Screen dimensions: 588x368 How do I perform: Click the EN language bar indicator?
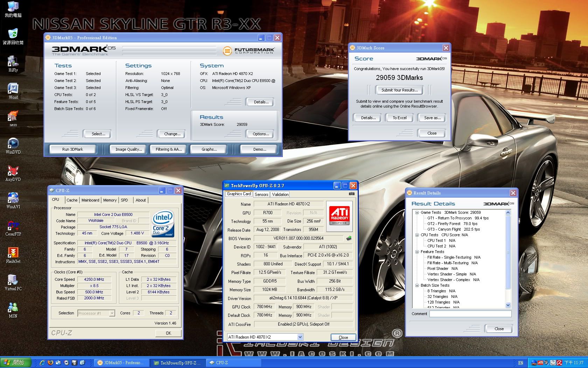coord(521,363)
